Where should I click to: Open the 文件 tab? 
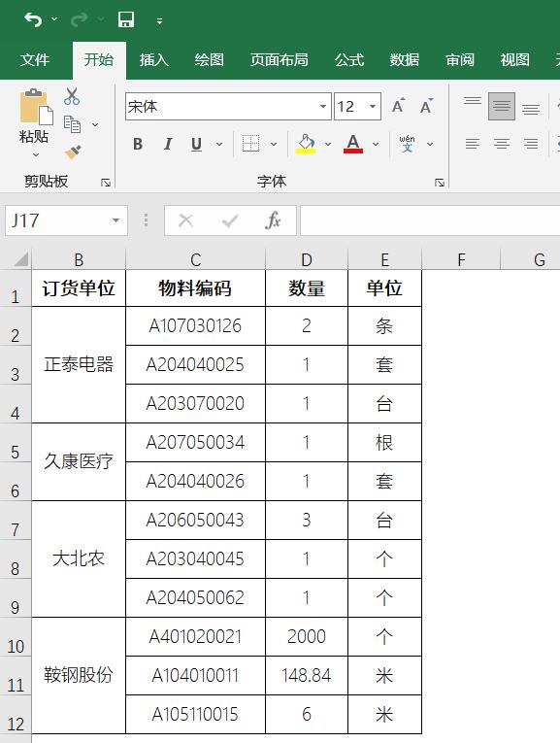35,59
